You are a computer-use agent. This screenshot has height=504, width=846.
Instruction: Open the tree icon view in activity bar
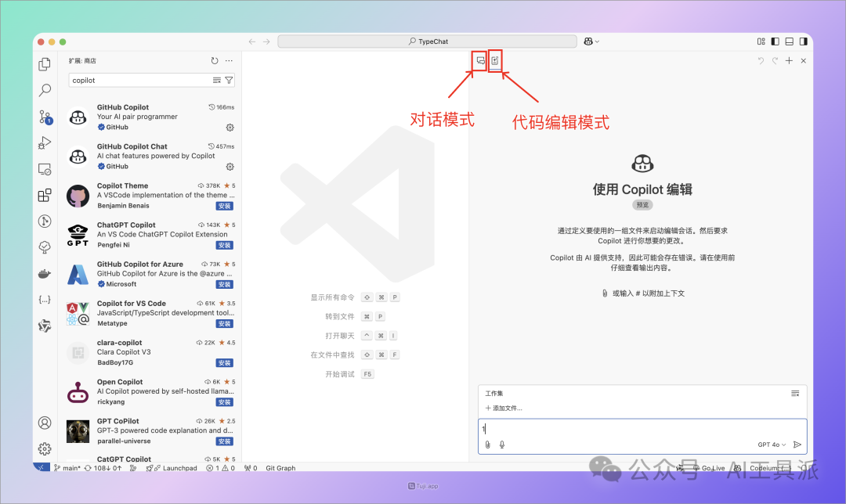(x=45, y=247)
